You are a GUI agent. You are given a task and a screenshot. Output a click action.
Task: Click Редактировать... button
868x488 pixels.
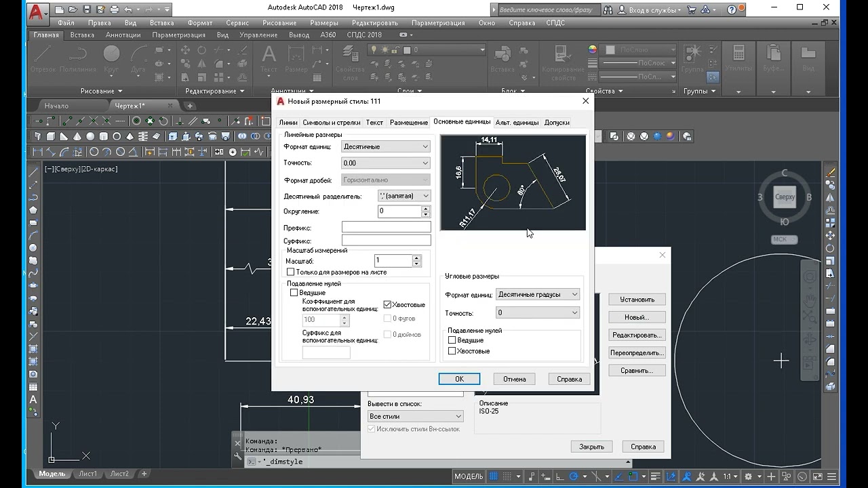click(x=637, y=335)
